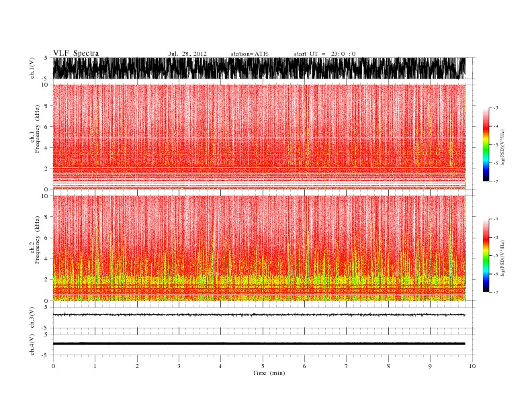
Task: Click the lower PSD color bar beside ch.2
Action: tap(486, 255)
